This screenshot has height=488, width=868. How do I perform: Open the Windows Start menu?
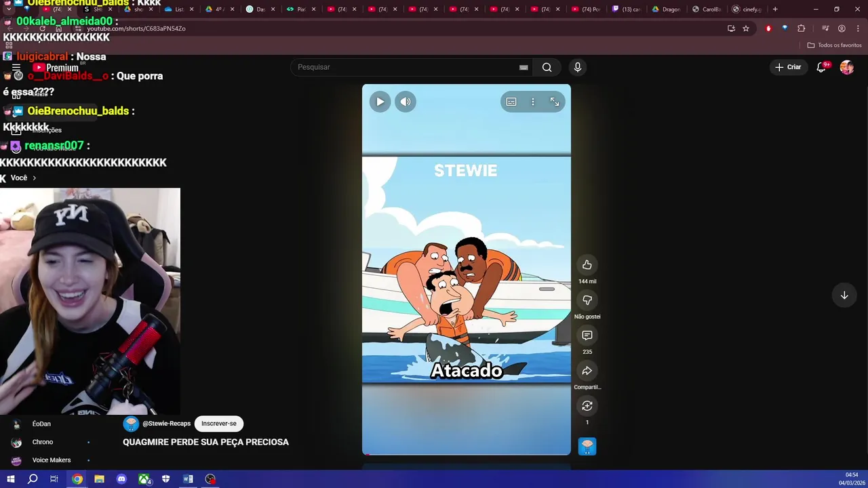tap(10, 479)
